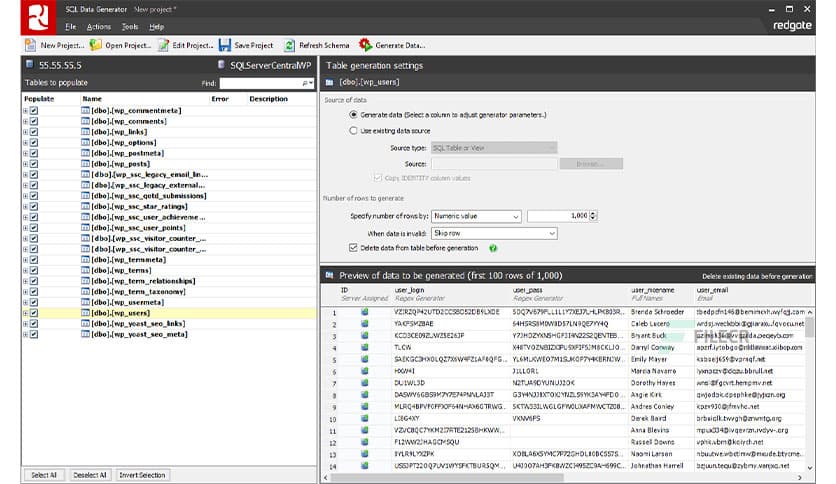This screenshot has width=836, height=484.
Task: Increase row count with the spinner arrows
Action: pyautogui.click(x=593, y=213)
